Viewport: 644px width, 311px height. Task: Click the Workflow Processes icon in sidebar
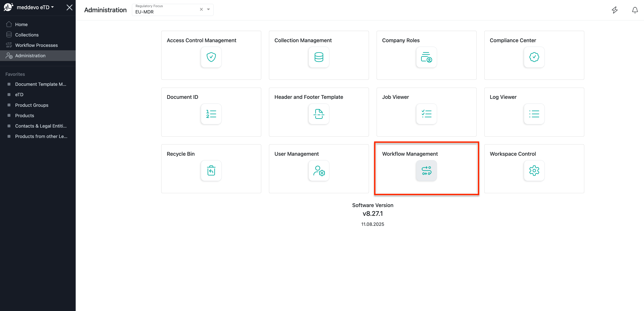coord(9,45)
